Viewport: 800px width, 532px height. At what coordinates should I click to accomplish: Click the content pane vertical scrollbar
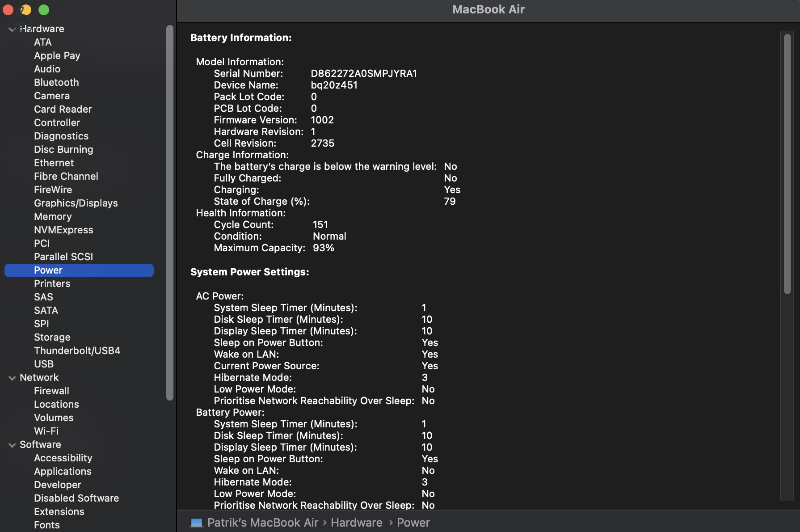pyautogui.click(x=787, y=164)
